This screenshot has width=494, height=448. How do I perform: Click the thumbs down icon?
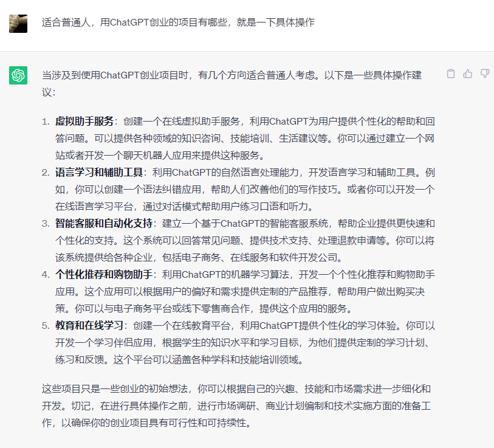click(485, 74)
